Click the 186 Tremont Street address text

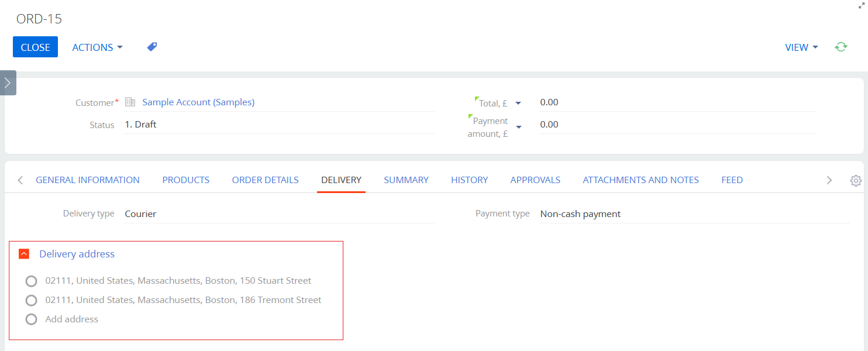pos(184,300)
